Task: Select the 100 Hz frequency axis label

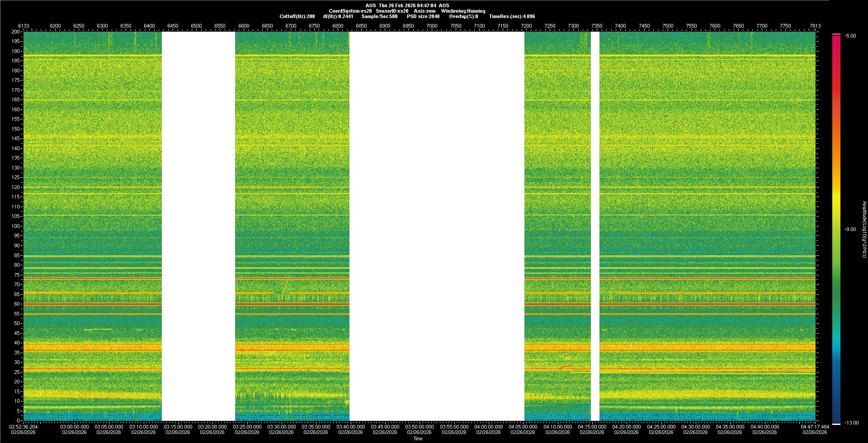Action: click(15, 226)
